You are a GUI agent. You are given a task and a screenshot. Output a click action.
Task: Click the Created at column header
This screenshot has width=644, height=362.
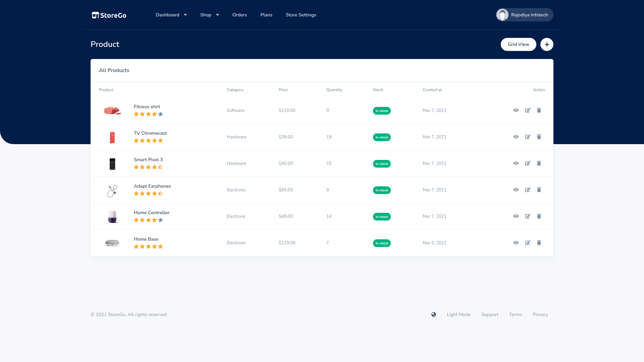[x=432, y=90]
